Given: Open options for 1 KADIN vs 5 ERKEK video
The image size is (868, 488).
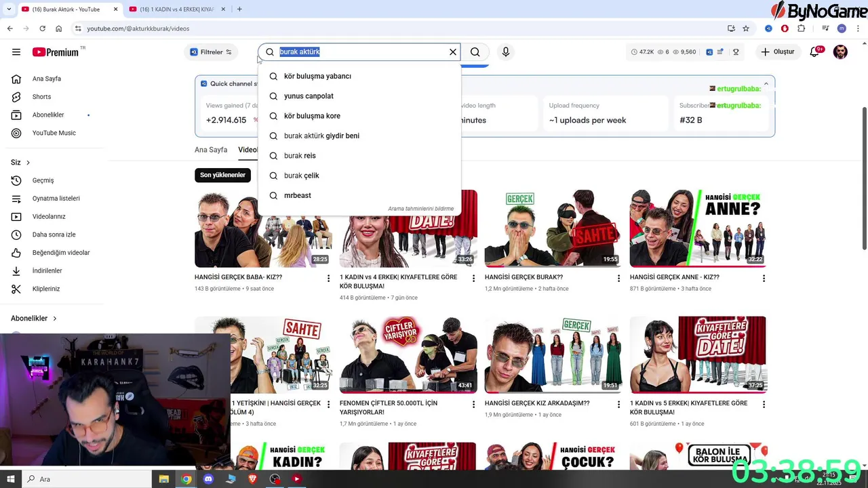Looking at the screenshot, I should pos(764,405).
